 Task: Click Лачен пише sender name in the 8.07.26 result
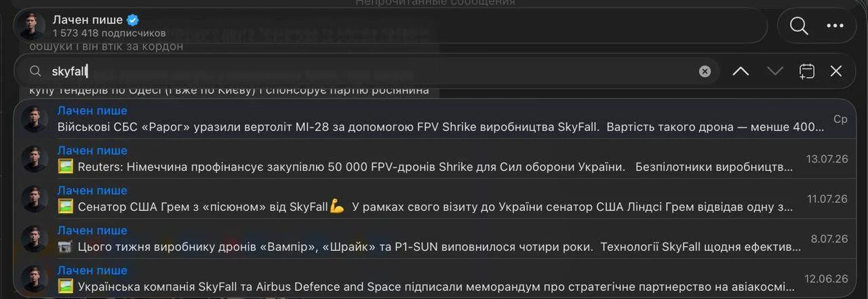click(92, 231)
